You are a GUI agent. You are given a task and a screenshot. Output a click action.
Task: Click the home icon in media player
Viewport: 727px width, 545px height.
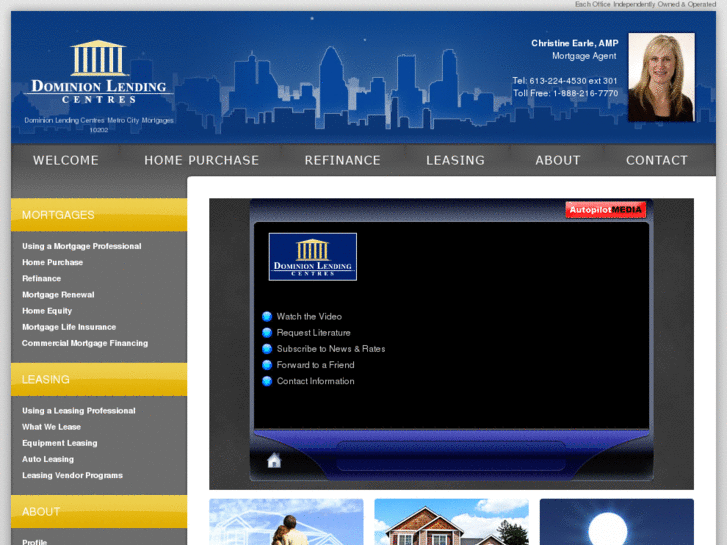pos(274,460)
